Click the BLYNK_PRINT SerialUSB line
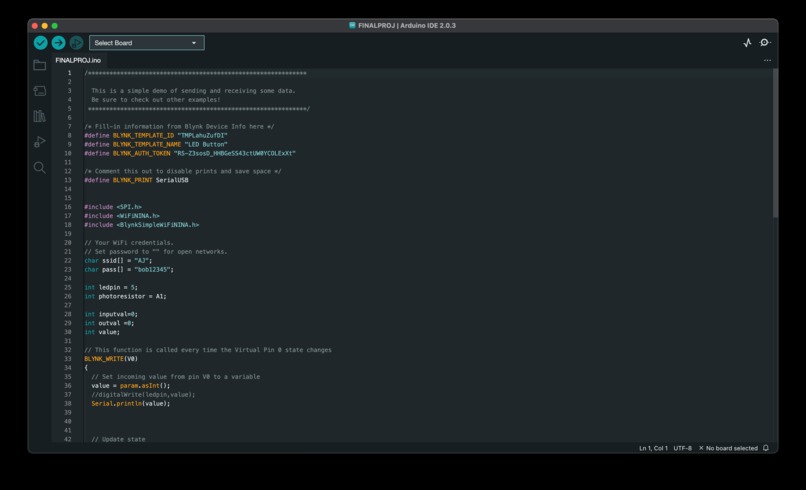806x490 pixels. click(136, 180)
